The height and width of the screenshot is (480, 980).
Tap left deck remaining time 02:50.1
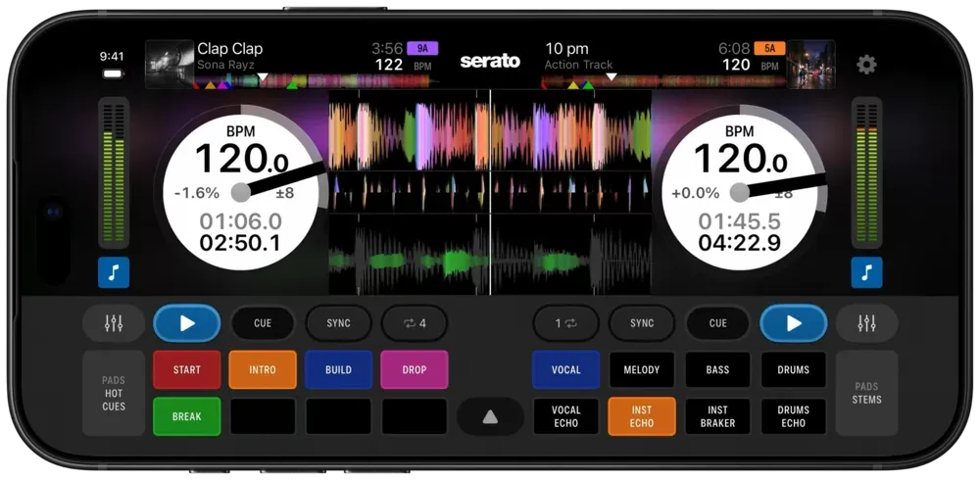[x=240, y=243]
